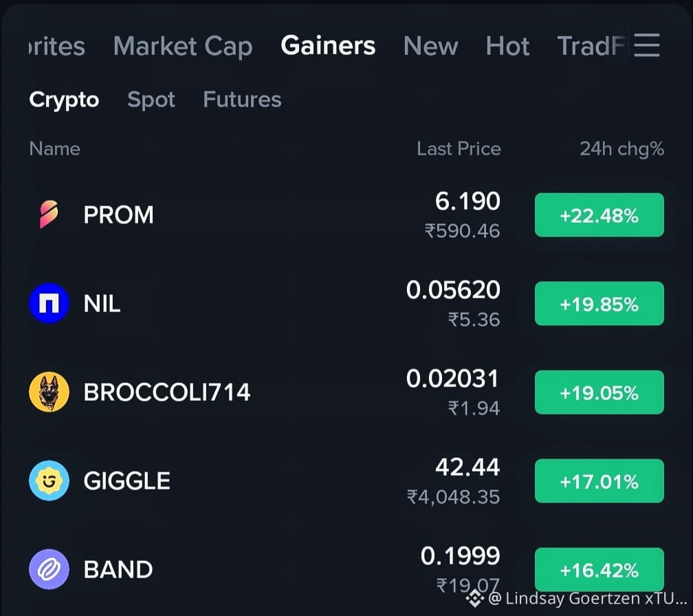Select the Crypto sub-tab
693x616 pixels.
pyautogui.click(x=64, y=100)
